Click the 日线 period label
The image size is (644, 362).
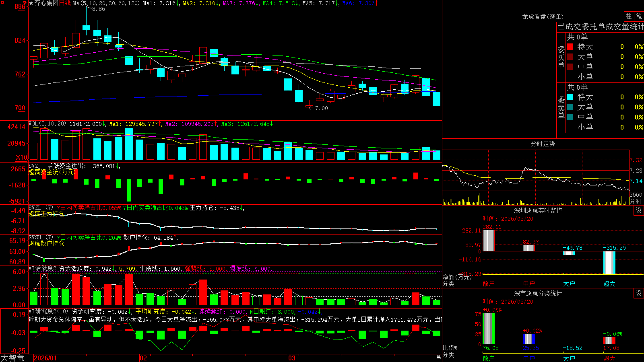[65, 3]
